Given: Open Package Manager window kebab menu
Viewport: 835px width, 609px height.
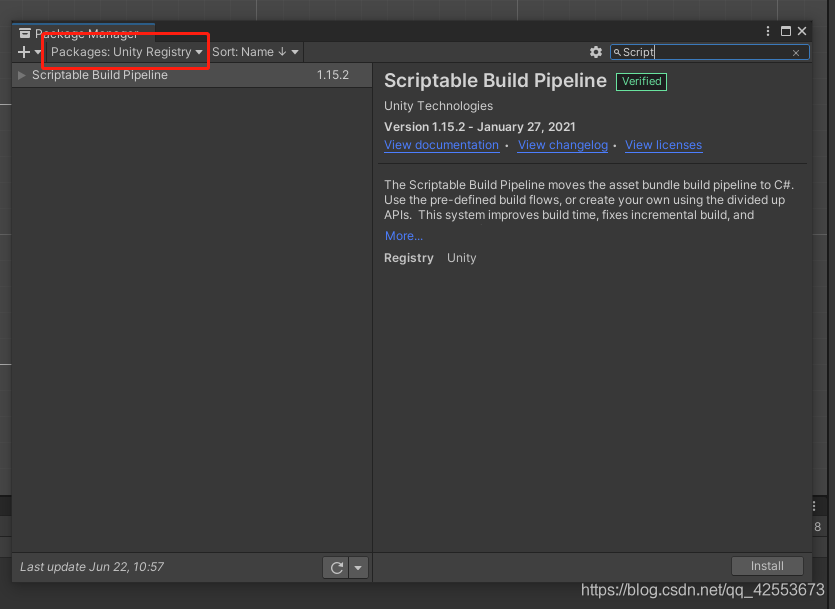Looking at the screenshot, I should pos(768,31).
